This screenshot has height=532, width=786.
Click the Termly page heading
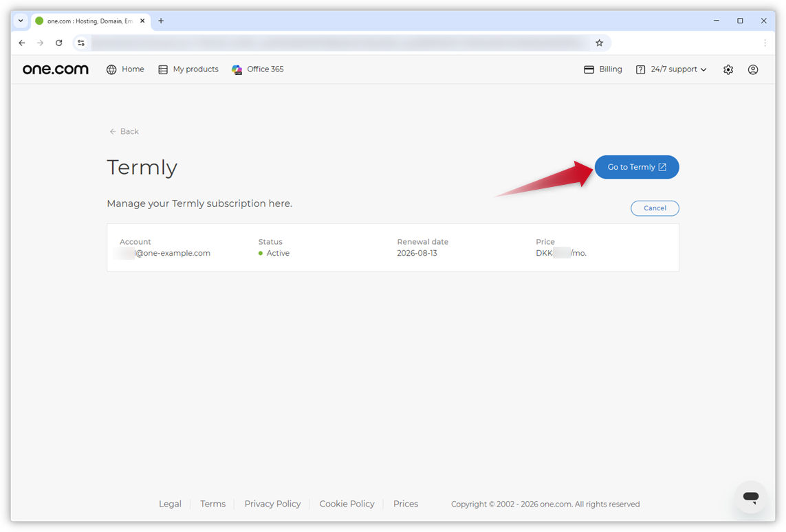click(142, 167)
